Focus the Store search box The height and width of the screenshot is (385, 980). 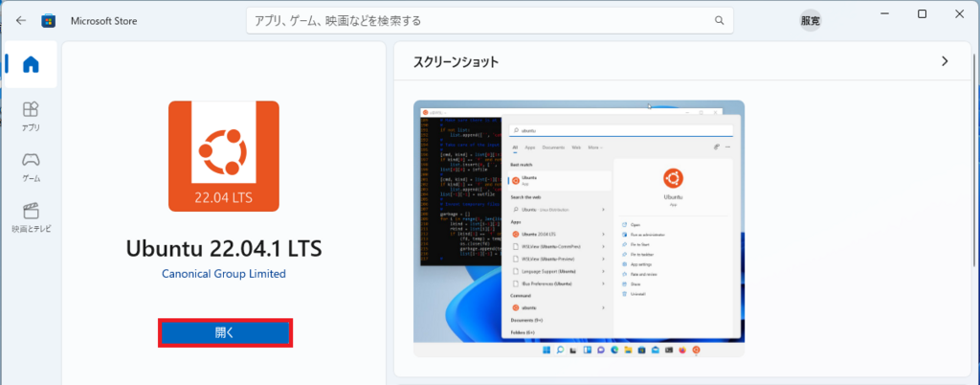tap(489, 21)
